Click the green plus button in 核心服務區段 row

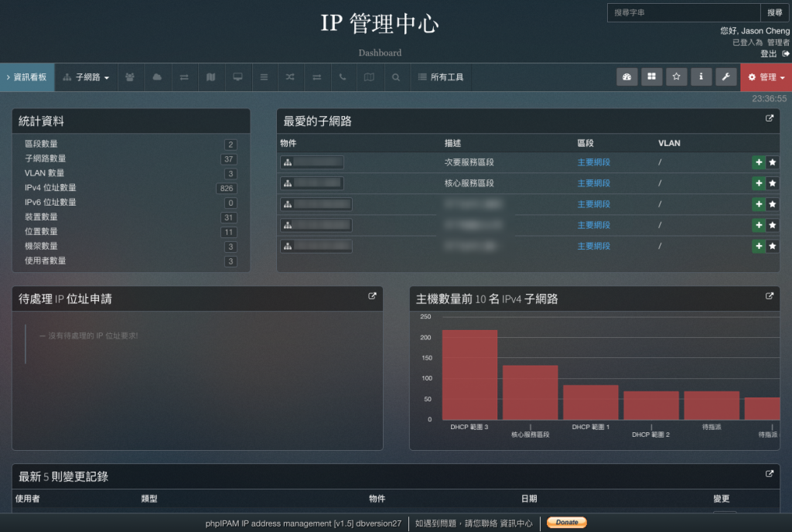pos(759,183)
